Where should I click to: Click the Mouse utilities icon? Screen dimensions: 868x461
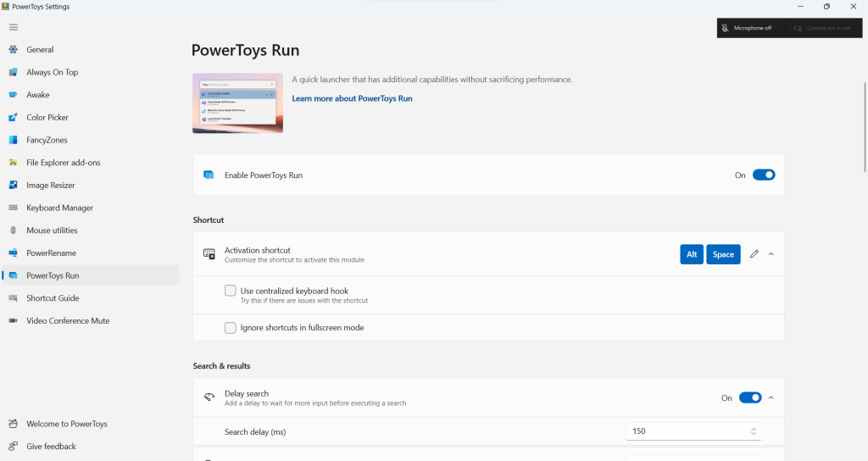[x=14, y=230]
